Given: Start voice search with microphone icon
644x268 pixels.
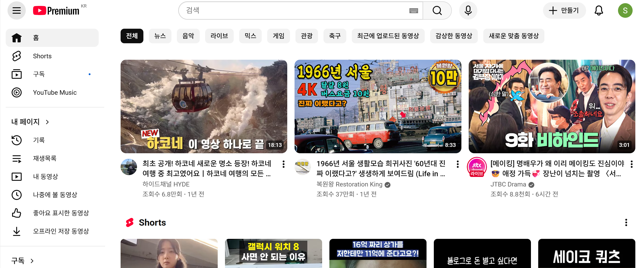Looking at the screenshot, I should point(468,10).
